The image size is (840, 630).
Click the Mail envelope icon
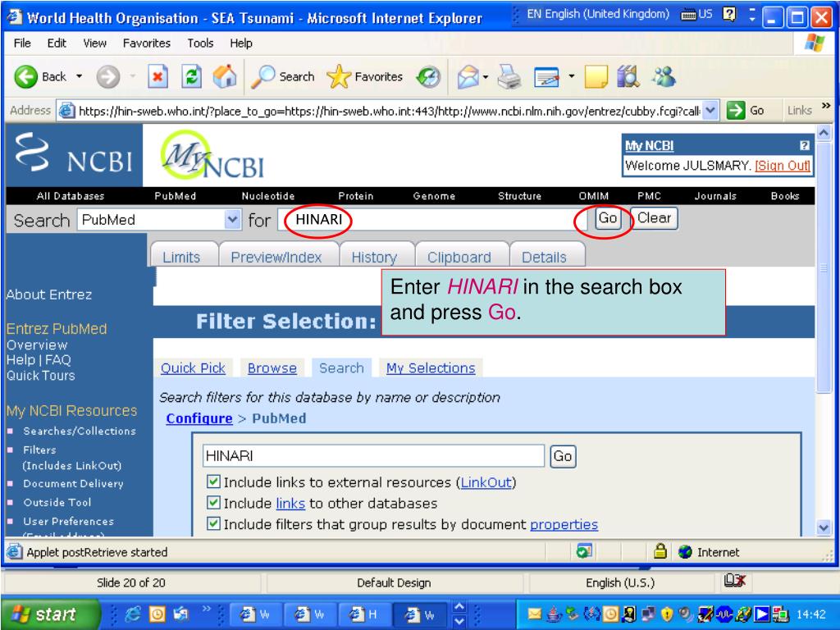[x=468, y=77]
